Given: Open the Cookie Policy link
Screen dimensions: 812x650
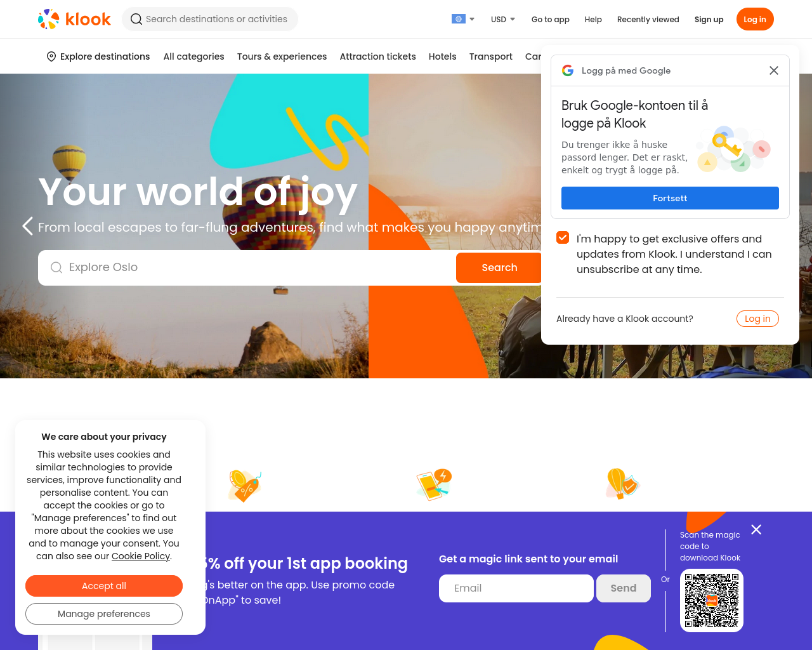Looking at the screenshot, I should coord(141,556).
